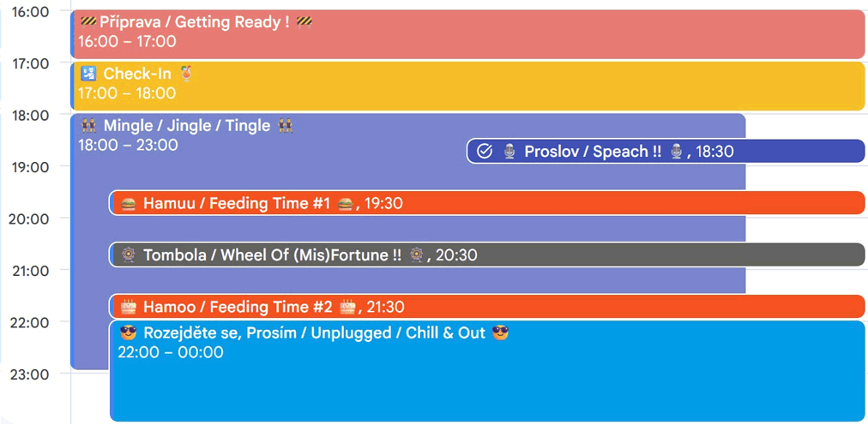Screen dimensions: 868x425
Task: Click the wheel emoji before Tombola
Action: [129, 255]
